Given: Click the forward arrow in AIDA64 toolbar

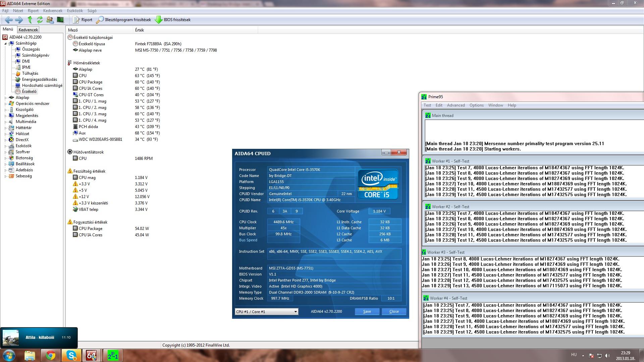Looking at the screenshot, I should (x=19, y=20).
